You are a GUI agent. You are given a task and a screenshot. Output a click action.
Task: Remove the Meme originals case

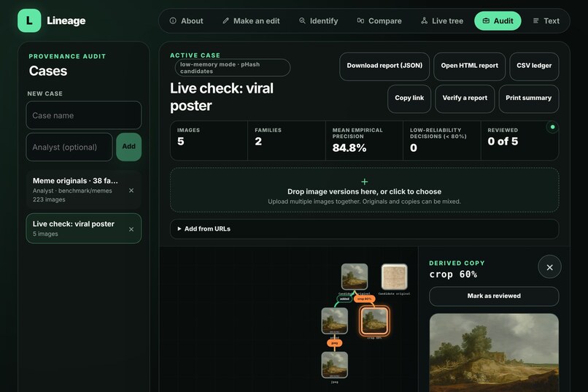[x=131, y=191]
